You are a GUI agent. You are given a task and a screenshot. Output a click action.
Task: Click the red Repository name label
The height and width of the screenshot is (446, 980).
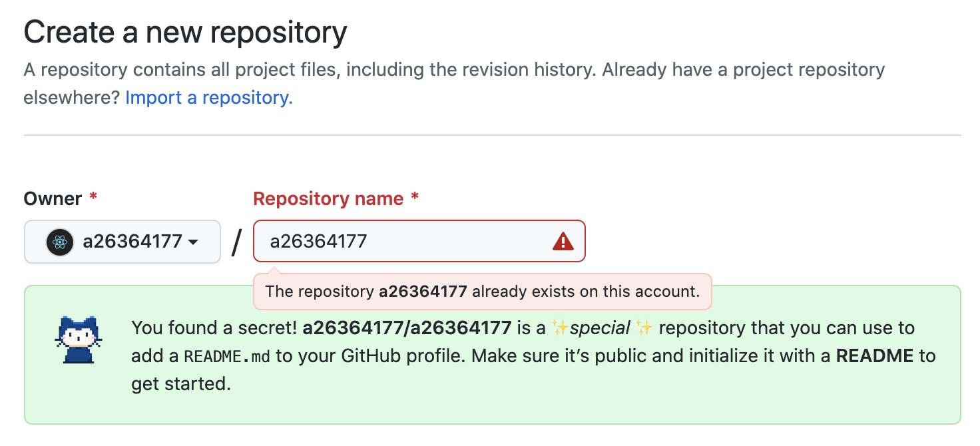(x=328, y=198)
